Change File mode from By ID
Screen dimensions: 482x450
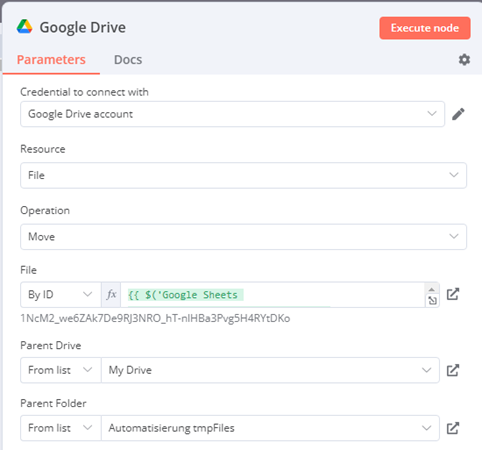click(61, 295)
